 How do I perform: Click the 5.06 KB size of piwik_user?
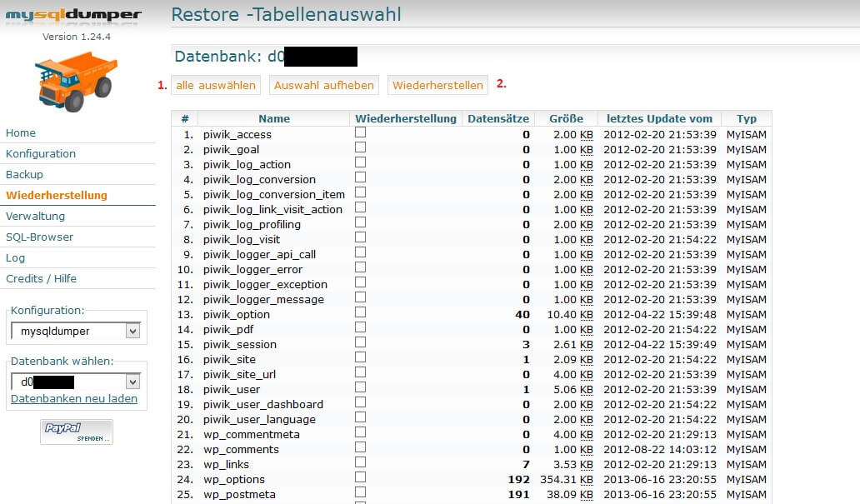[573, 389]
